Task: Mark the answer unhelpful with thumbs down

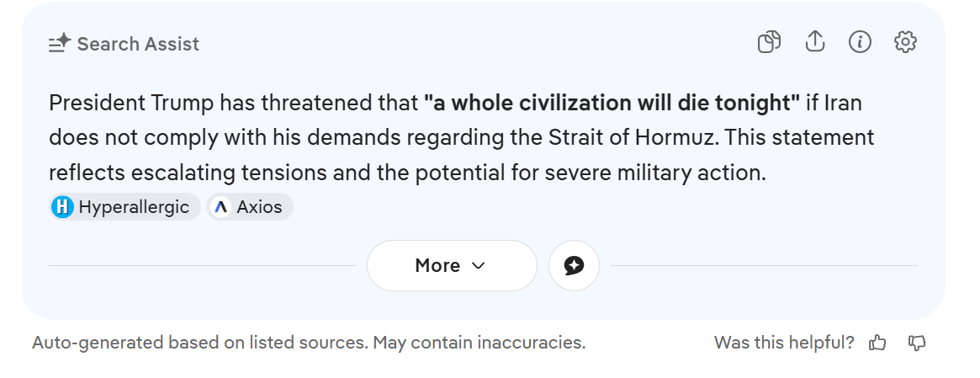Action: click(x=917, y=343)
